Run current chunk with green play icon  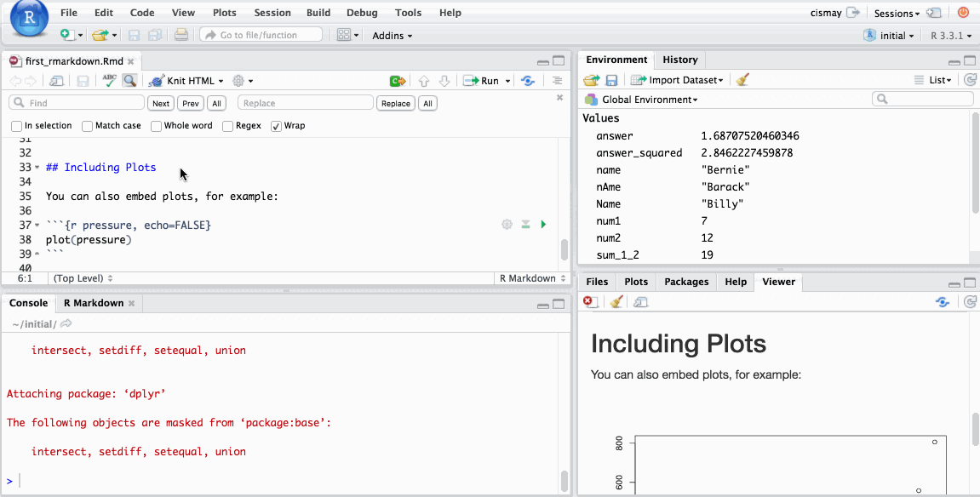tap(543, 225)
